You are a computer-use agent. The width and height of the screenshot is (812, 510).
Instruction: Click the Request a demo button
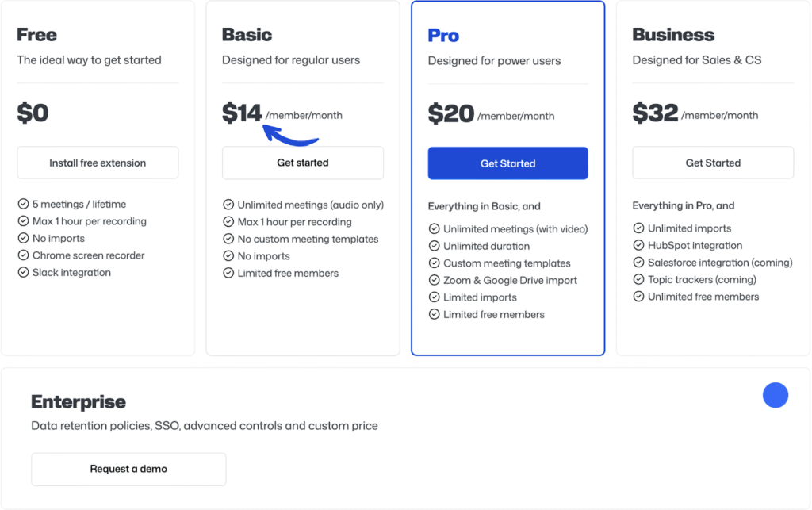[x=128, y=469]
